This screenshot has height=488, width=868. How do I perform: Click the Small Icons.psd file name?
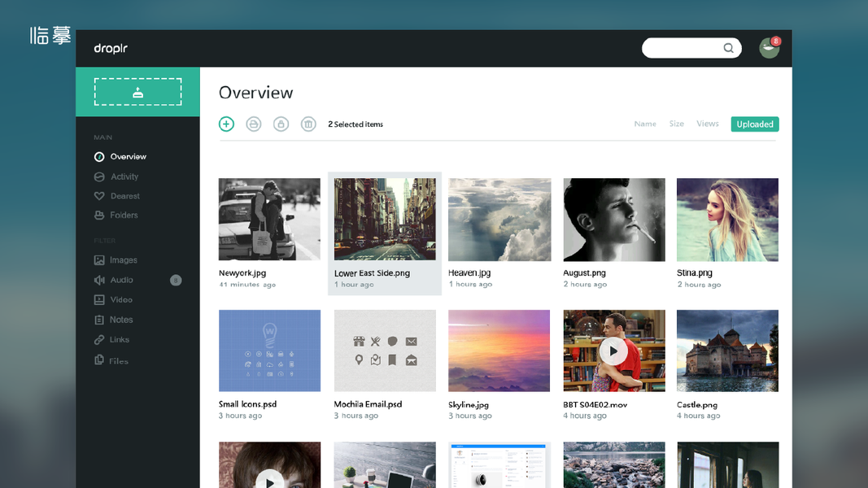click(247, 404)
